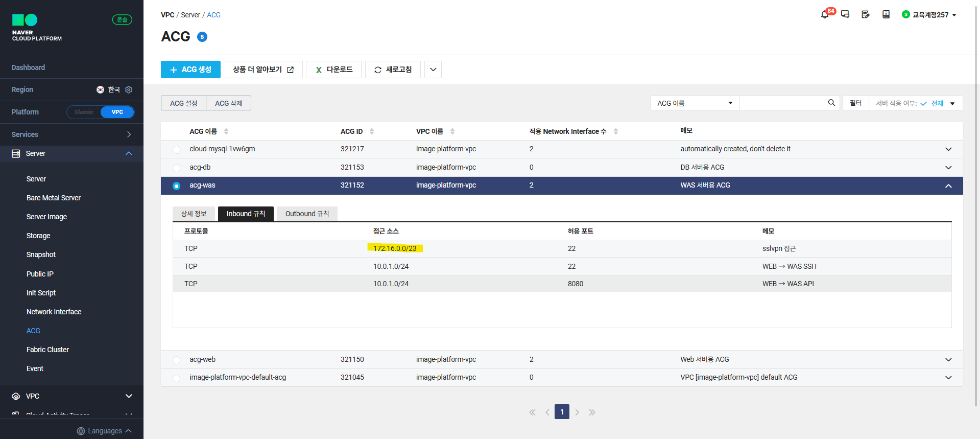Open Server Image menu item
Screen dimensions: 980x439
click(x=46, y=217)
